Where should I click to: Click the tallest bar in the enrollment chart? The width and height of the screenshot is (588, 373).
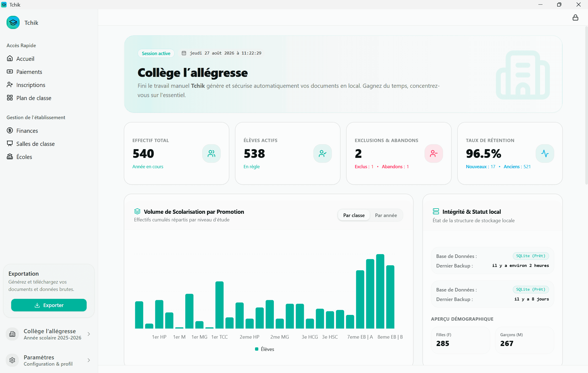[380, 291]
